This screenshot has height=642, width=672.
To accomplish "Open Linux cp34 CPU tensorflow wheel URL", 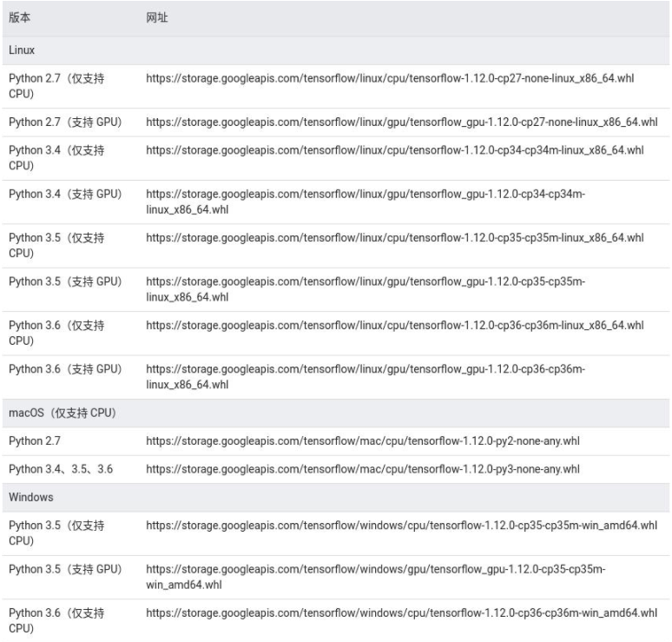I will (395, 150).
